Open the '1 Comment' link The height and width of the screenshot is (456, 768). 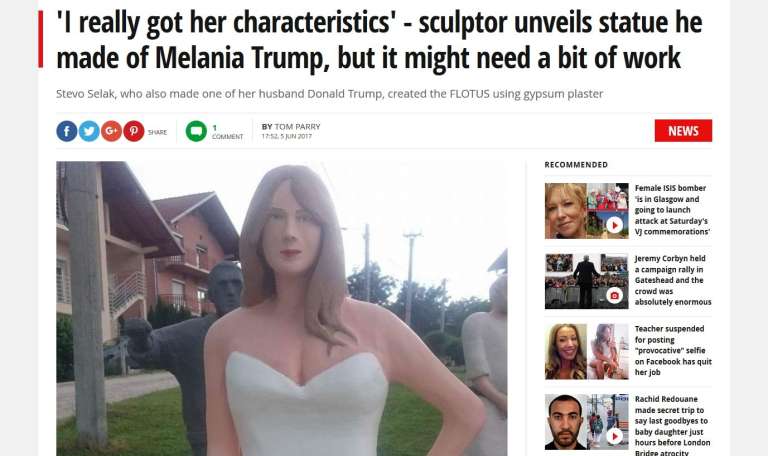(227, 132)
